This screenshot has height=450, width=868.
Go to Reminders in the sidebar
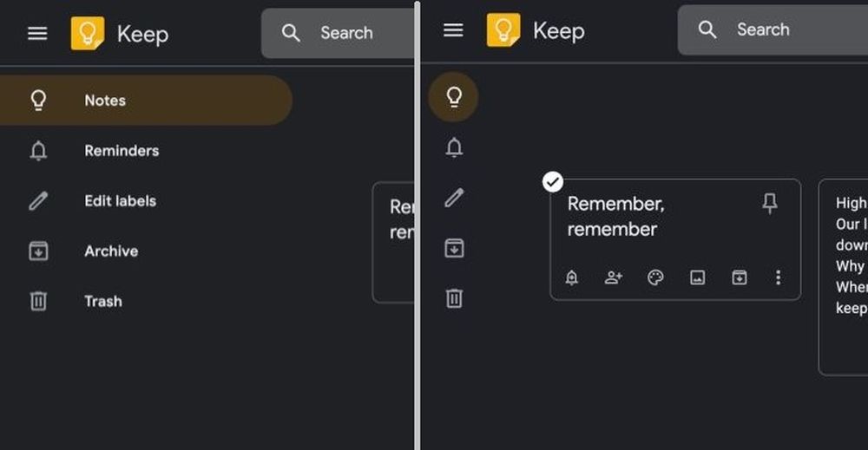coord(122,151)
